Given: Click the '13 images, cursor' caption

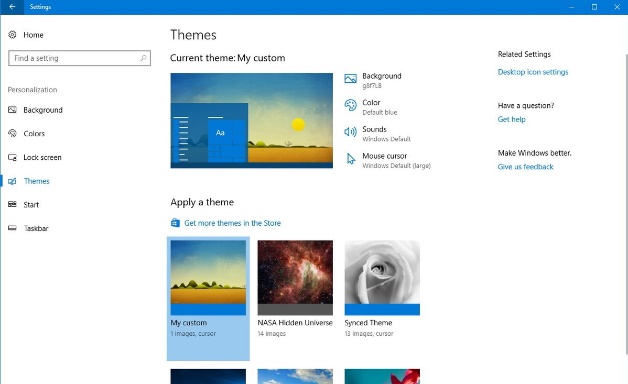Looking at the screenshot, I should 369,334.
